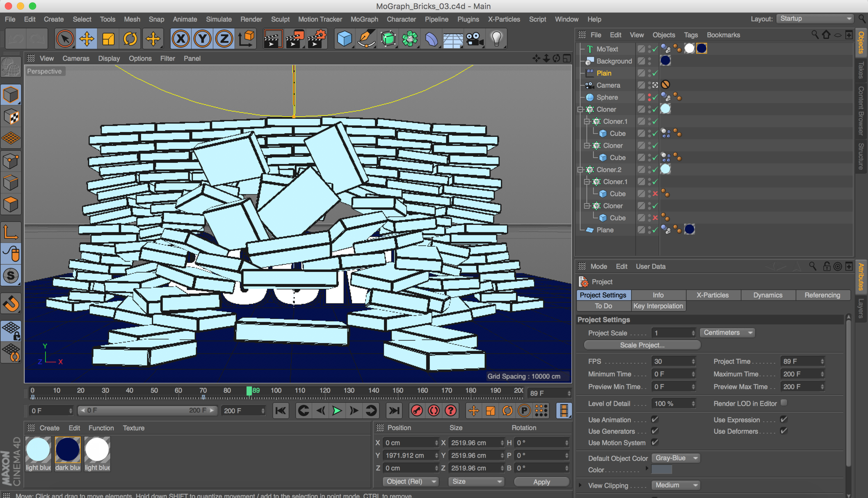Click the camera object icon

(474, 39)
